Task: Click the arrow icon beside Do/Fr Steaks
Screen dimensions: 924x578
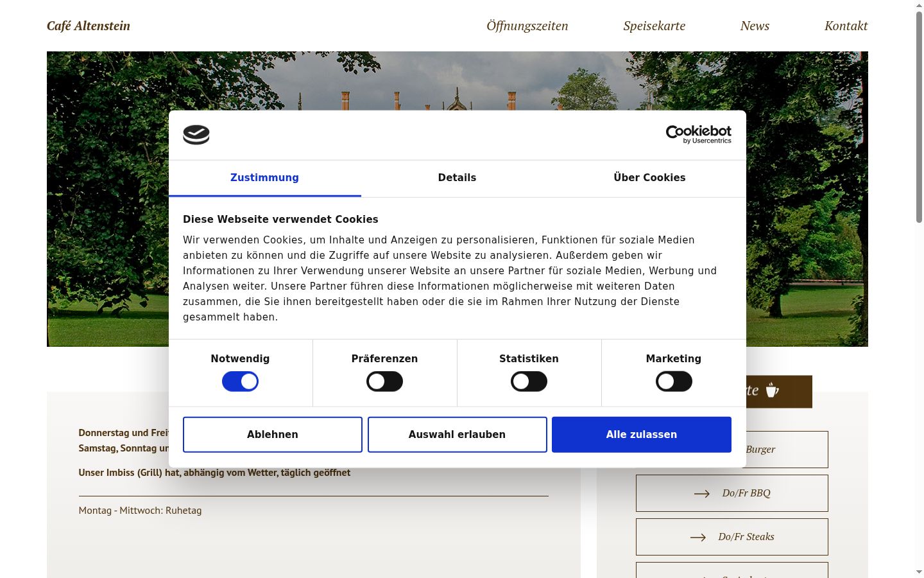Action: 698,537
